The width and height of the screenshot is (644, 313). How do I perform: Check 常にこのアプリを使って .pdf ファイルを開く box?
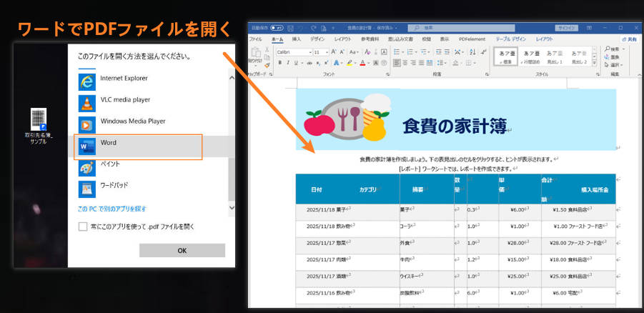[83, 227]
